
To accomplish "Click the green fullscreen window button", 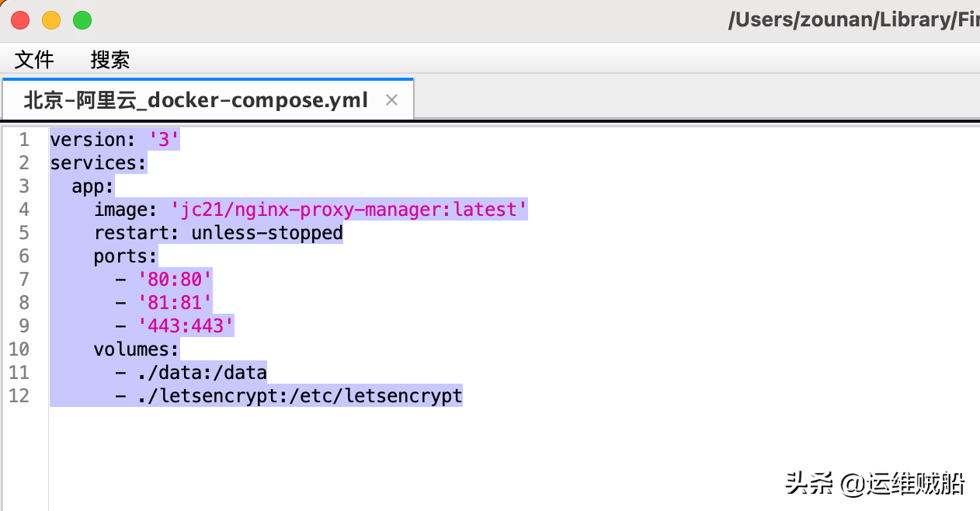I will point(82,21).
